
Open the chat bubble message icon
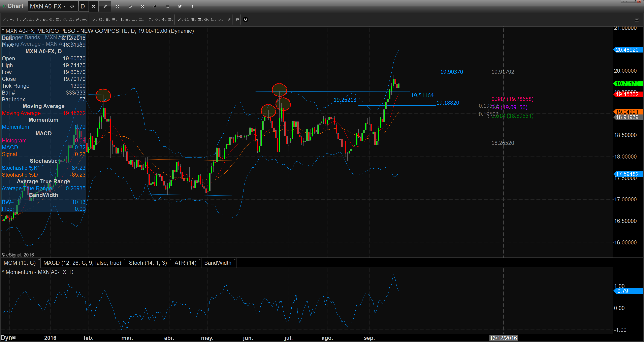[x=167, y=6]
